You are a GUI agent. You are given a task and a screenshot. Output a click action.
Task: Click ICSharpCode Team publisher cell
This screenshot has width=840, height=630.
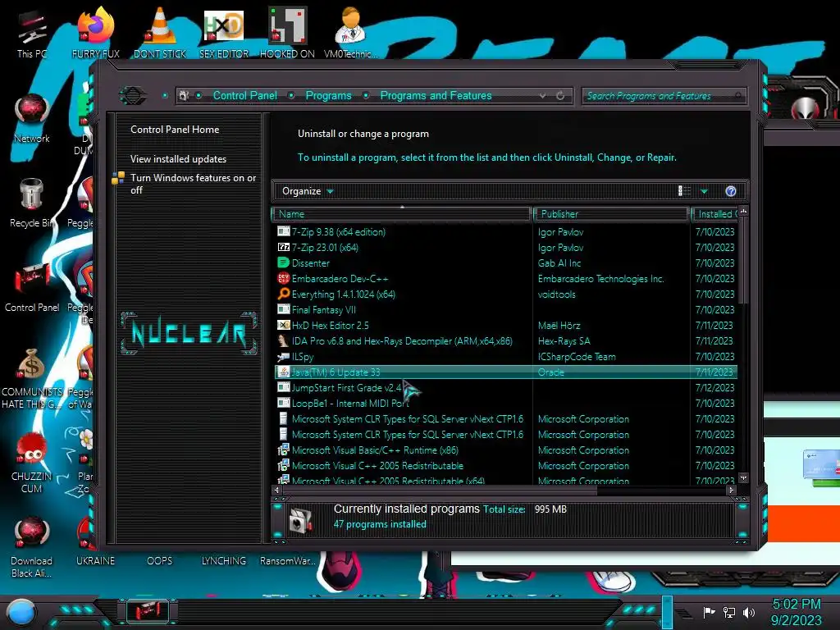(x=577, y=357)
